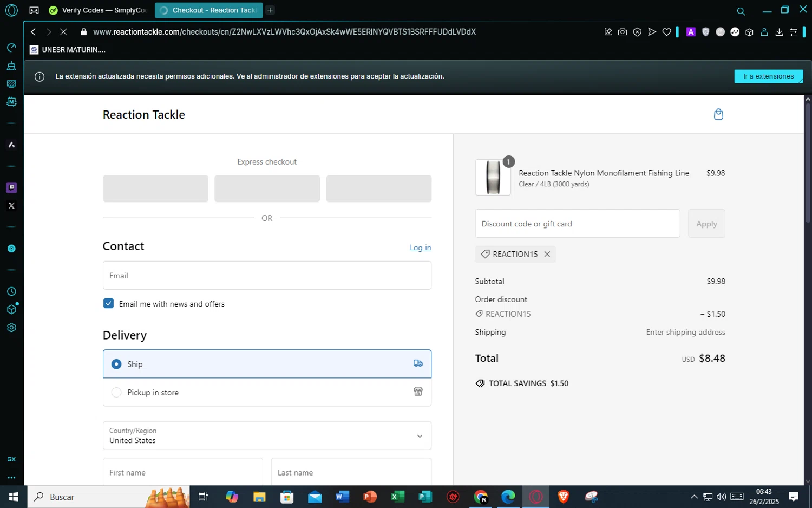The height and width of the screenshot is (508, 812).
Task: Open the shopping bag cart icon
Action: click(x=718, y=114)
